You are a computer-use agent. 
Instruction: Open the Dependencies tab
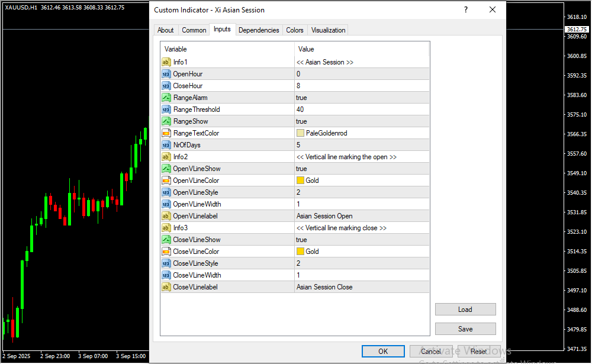[x=259, y=30]
